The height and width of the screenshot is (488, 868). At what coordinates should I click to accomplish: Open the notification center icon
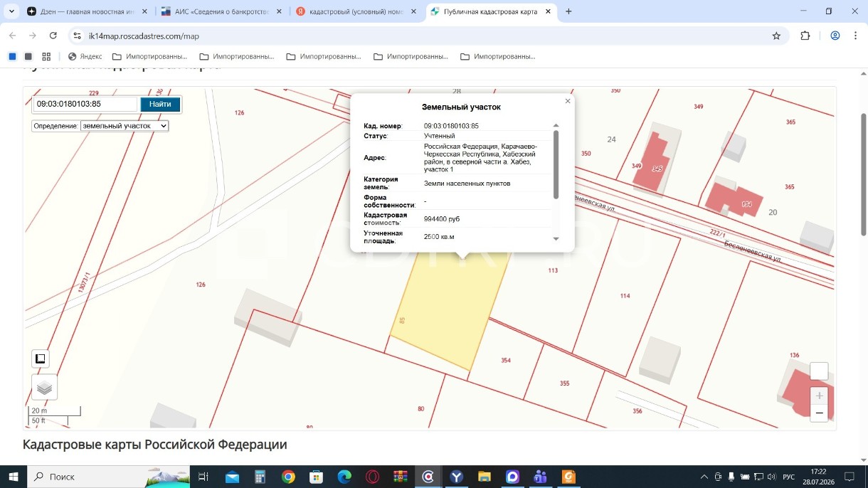coord(850,477)
